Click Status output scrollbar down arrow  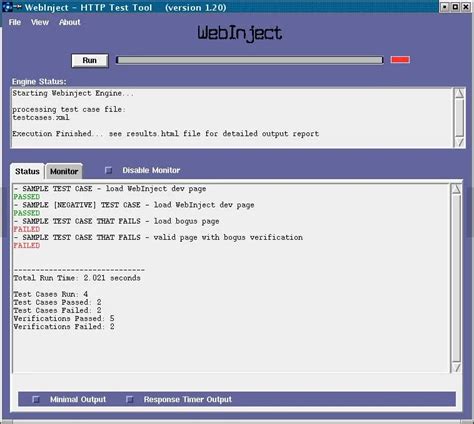tap(456, 367)
